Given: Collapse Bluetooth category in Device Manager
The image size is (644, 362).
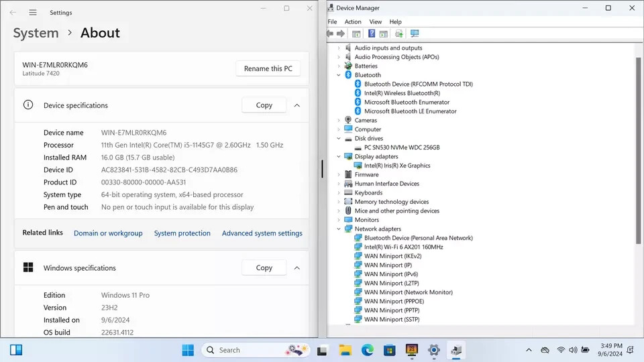Looking at the screenshot, I should click(339, 75).
